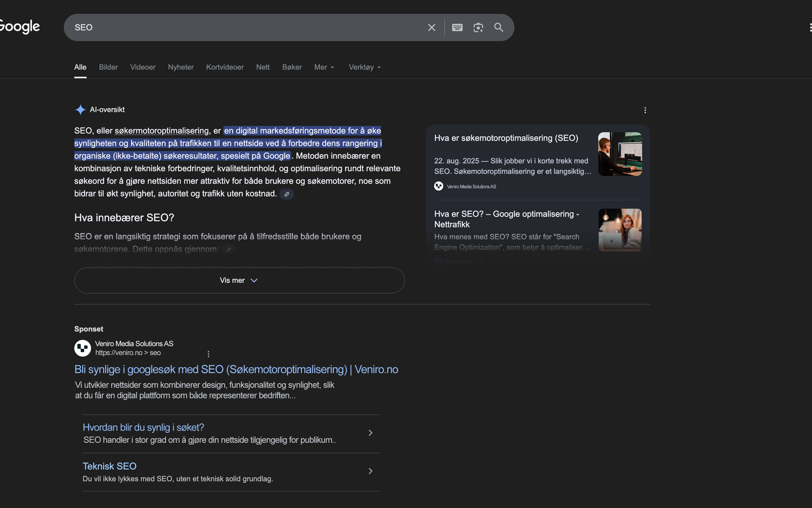Image resolution: width=812 pixels, height=508 pixels.
Task: Select the Alle tab
Action: tap(80, 67)
